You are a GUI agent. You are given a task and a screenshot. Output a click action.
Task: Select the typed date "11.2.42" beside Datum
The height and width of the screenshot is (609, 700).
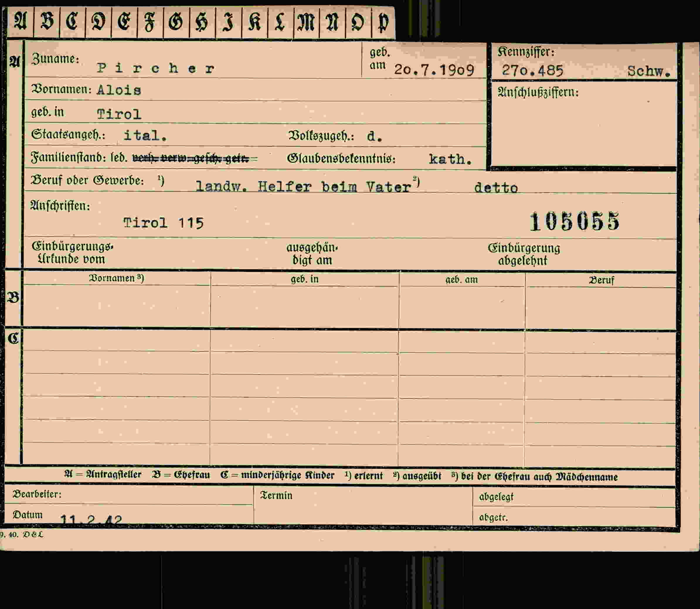[91, 520]
